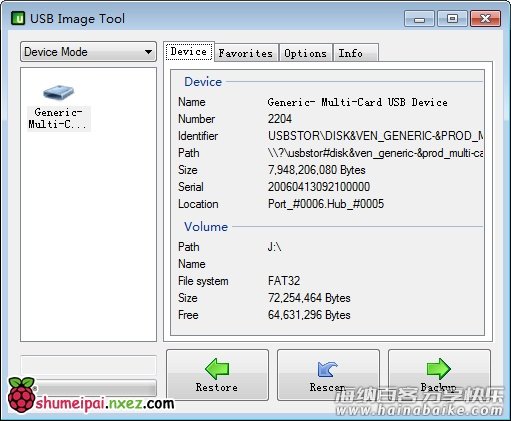The image size is (511, 421).
Task: Click the Number field label
Action: coord(196,119)
